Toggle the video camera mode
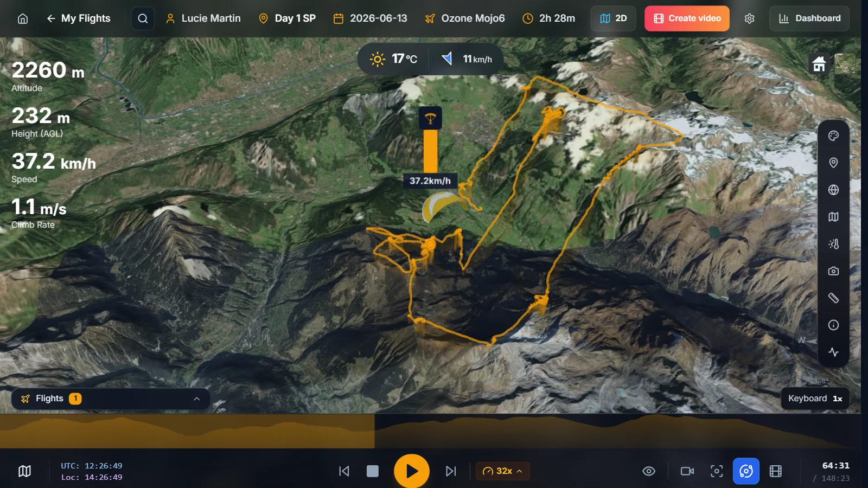 coord(687,471)
